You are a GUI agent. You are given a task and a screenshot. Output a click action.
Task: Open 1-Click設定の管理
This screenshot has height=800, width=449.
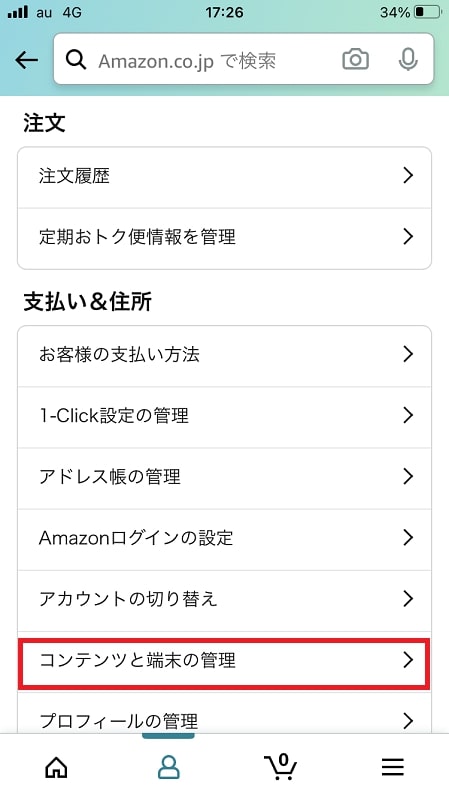(x=224, y=417)
